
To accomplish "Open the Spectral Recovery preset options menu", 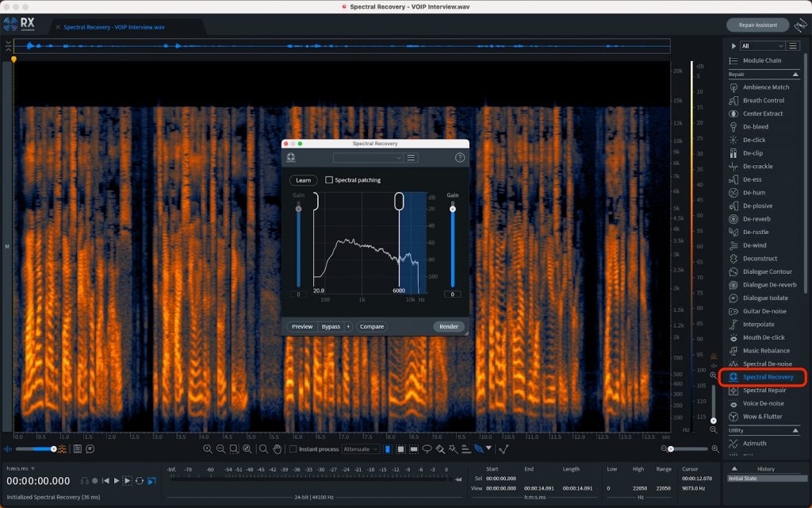I will pos(412,158).
